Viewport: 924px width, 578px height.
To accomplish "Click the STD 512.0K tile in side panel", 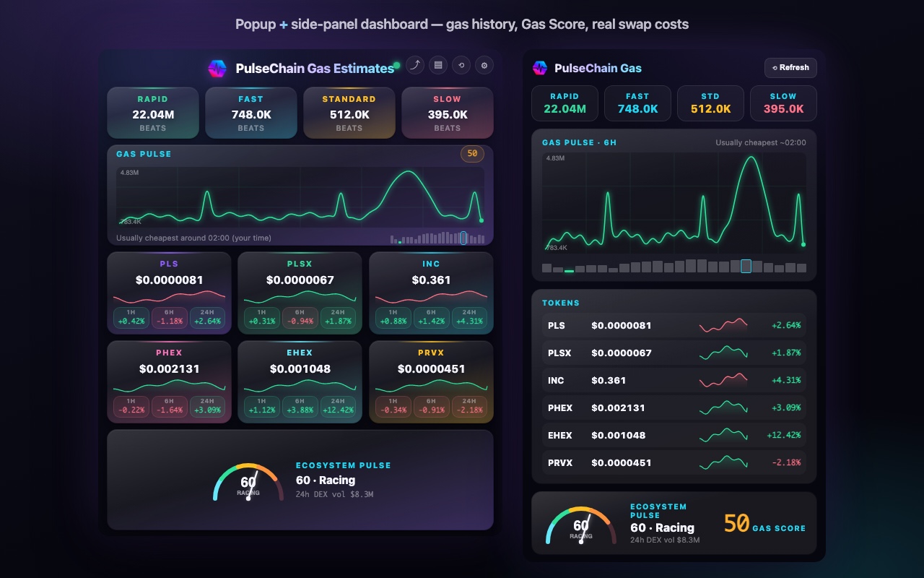I will point(710,103).
